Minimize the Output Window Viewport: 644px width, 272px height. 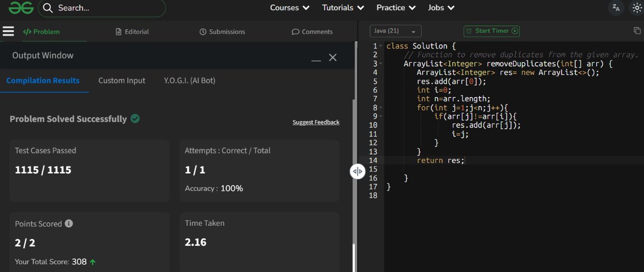tap(316, 60)
